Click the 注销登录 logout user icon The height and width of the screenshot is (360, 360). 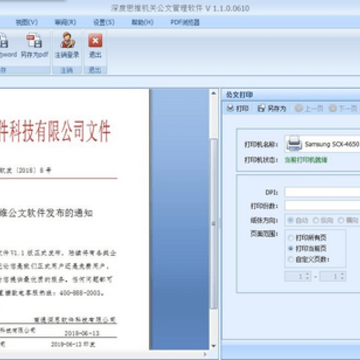(67, 40)
